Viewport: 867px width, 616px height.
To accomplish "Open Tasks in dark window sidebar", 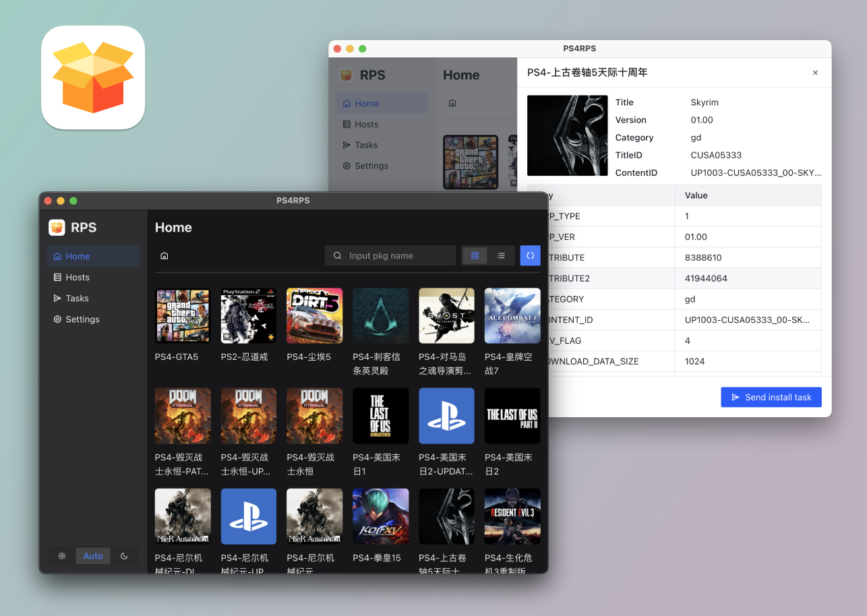I will click(93, 298).
